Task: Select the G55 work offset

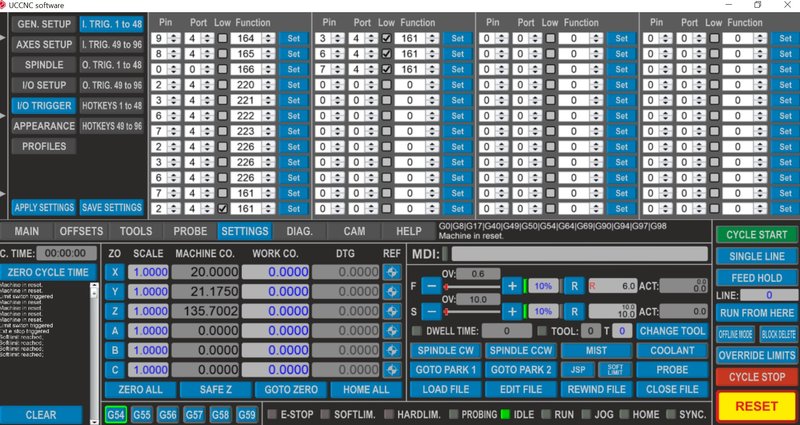Action: pos(142,414)
